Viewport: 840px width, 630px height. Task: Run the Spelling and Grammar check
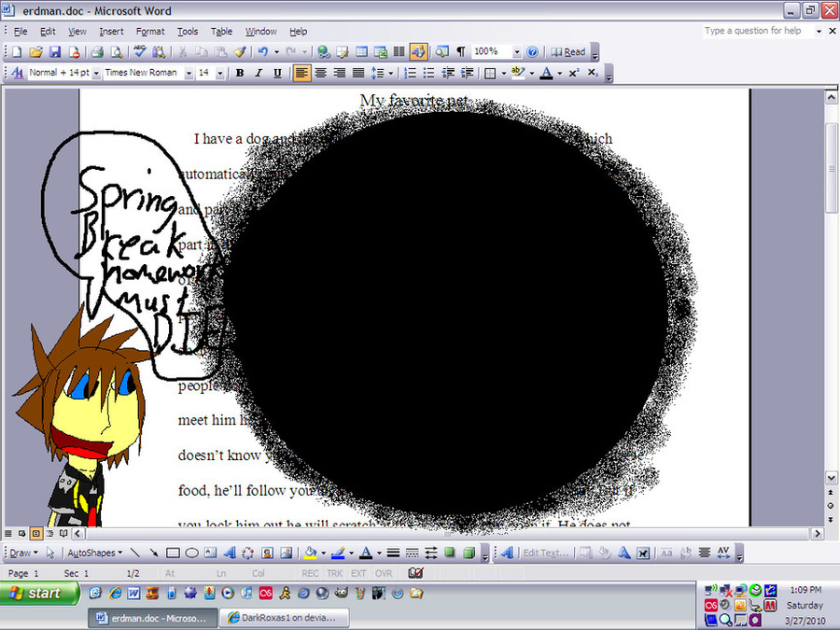(x=140, y=52)
